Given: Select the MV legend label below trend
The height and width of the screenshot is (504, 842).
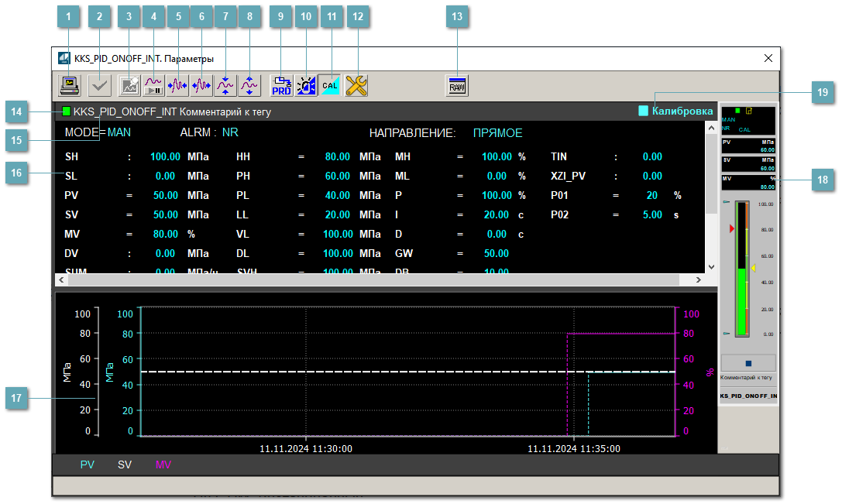Looking at the screenshot, I should 163,465.
